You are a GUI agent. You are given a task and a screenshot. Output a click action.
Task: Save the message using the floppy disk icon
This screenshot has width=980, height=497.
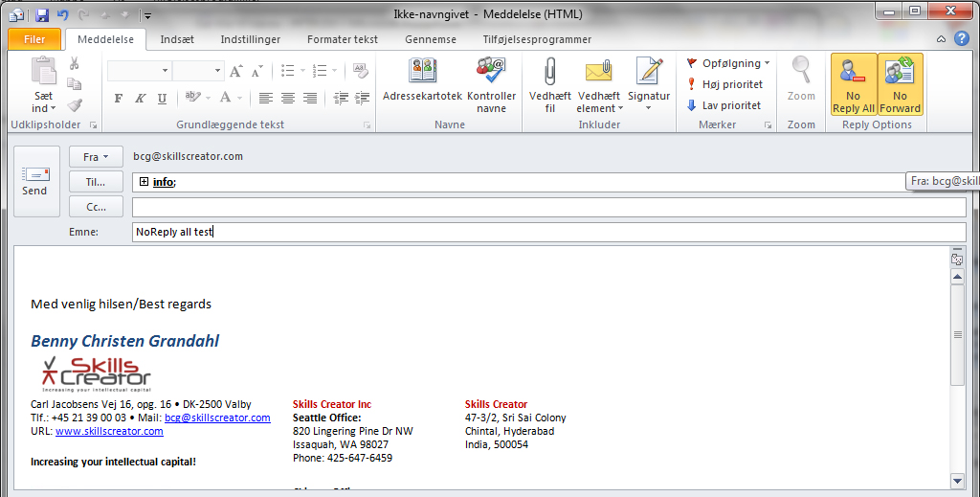point(42,15)
